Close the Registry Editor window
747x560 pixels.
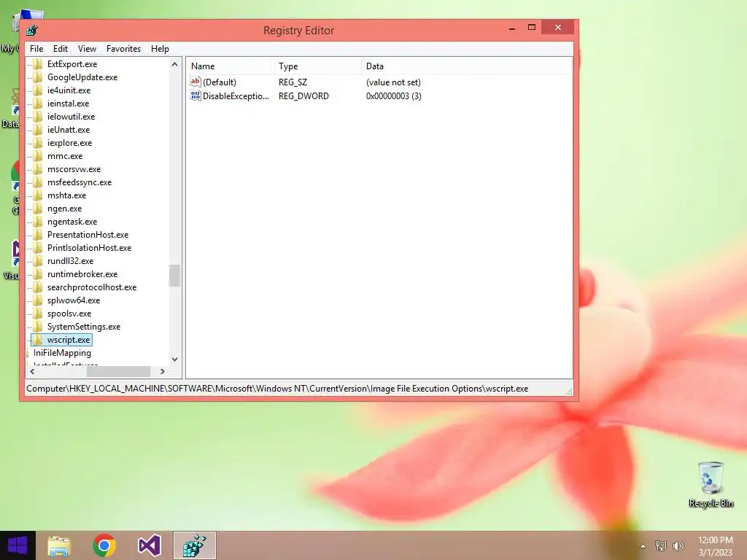tap(558, 27)
